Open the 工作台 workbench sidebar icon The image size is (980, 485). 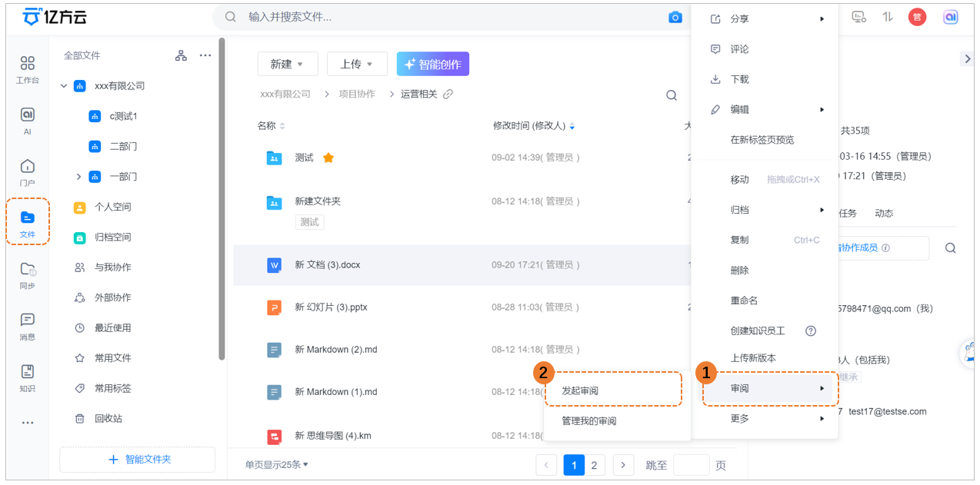point(28,68)
